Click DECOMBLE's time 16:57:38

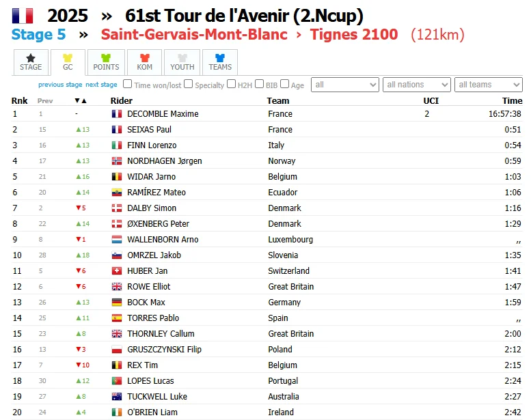(x=504, y=114)
